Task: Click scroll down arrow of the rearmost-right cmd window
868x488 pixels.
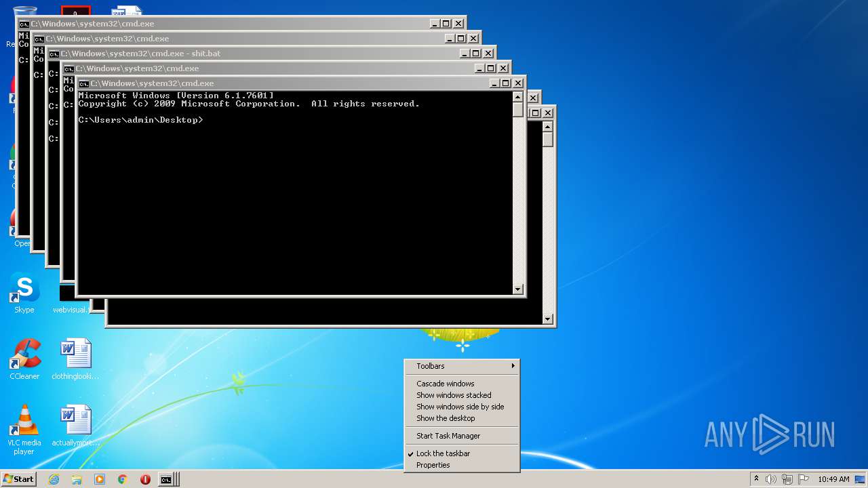Action: pos(548,319)
